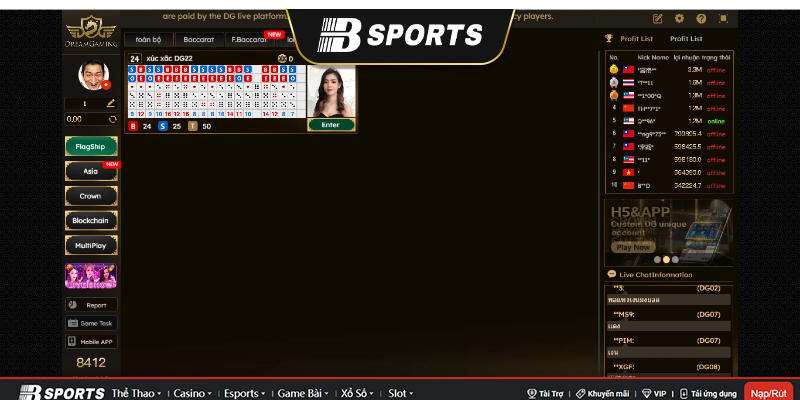Click the Report pie chart icon

click(72, 305)
